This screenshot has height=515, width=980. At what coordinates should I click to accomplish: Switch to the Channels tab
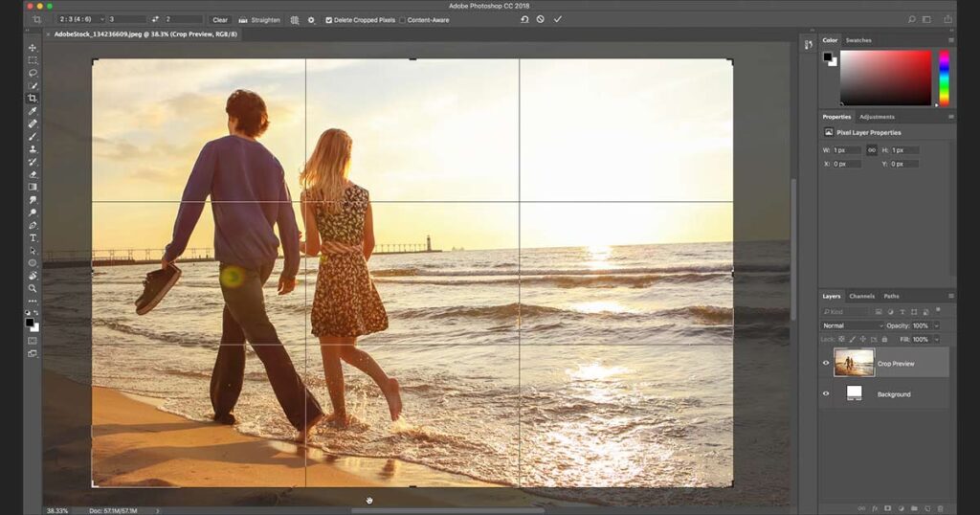coord(861,296)
